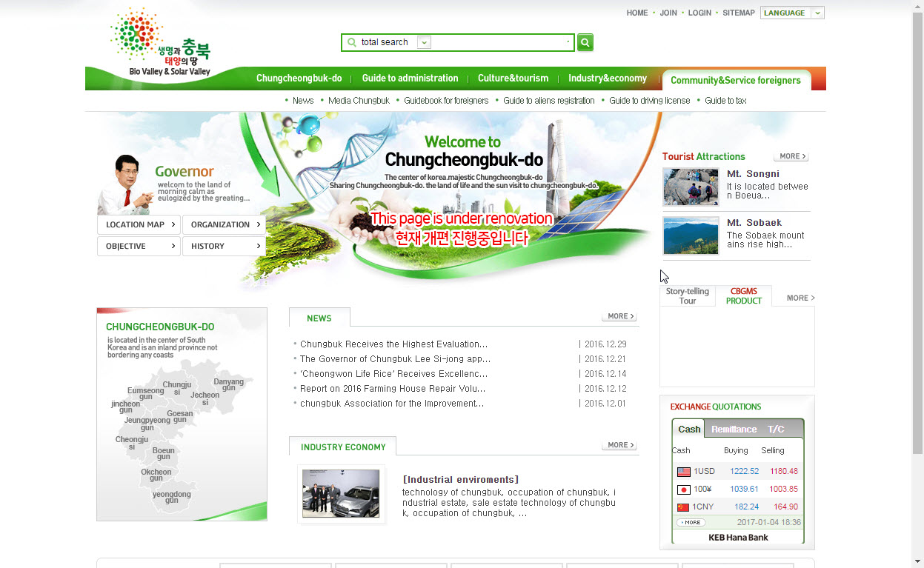Click the US flag icon for USD

coord(683,472)
